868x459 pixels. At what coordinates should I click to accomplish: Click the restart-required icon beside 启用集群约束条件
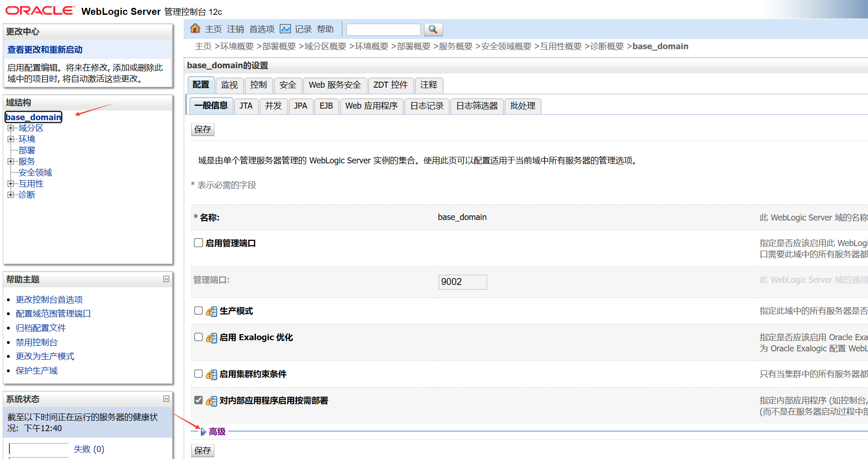(x=212, y=375)
